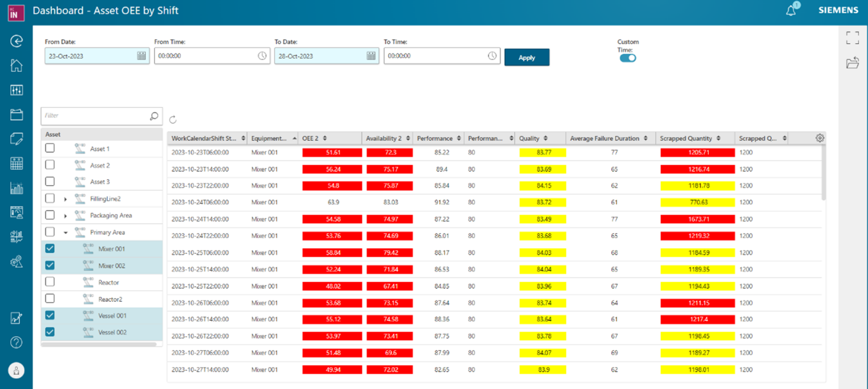Select the bar chart analytics icon
868x389 pixels.
(16, 188)
